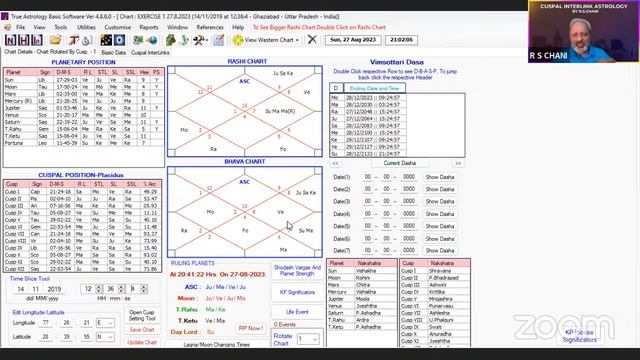Open the Reports menu

click(x=149, y=27)
